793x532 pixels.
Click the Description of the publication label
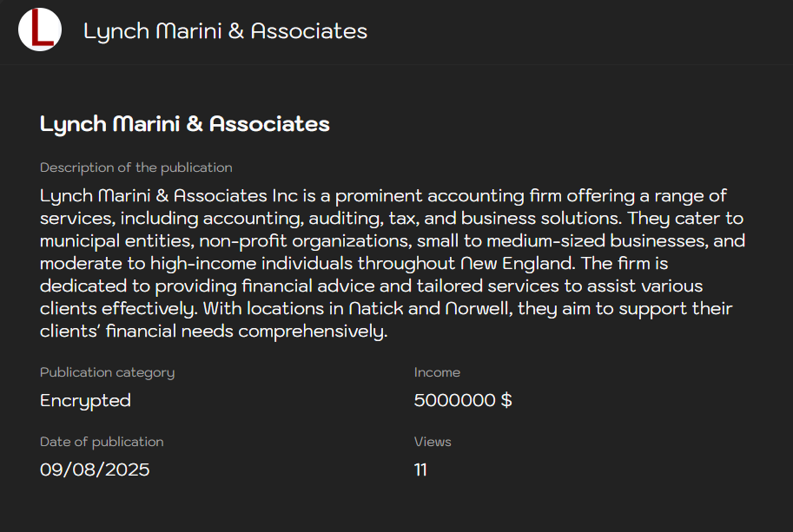pyautogui.click(x=135, y=167)
